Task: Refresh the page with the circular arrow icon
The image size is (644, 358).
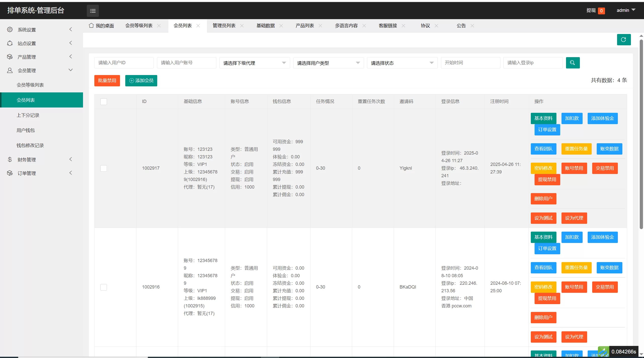Action: coord(624,40)
